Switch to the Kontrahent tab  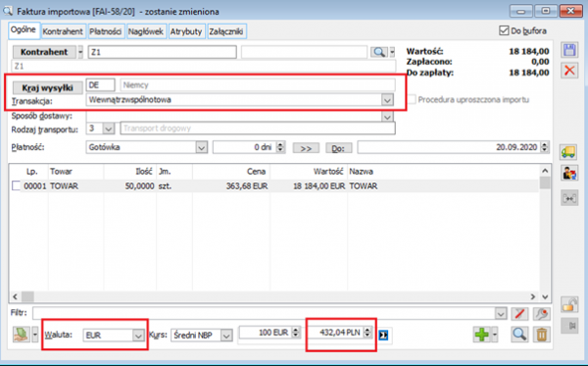(63, 31)
